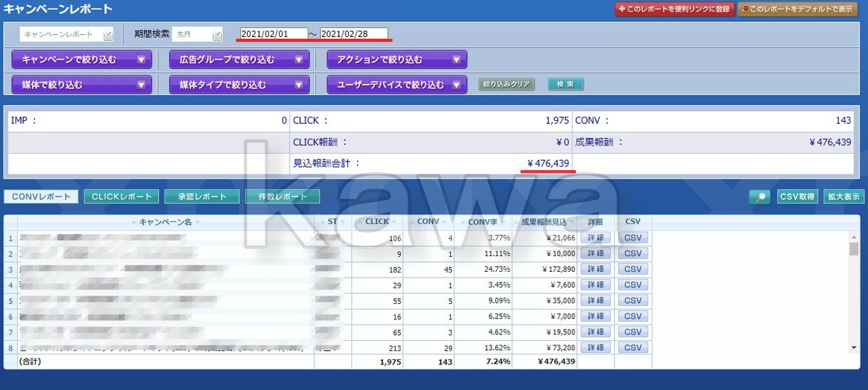Expand アクションで絞り込む filter
Image resolution: width=868 pixels, height=390 pixels.
point(397,60)
